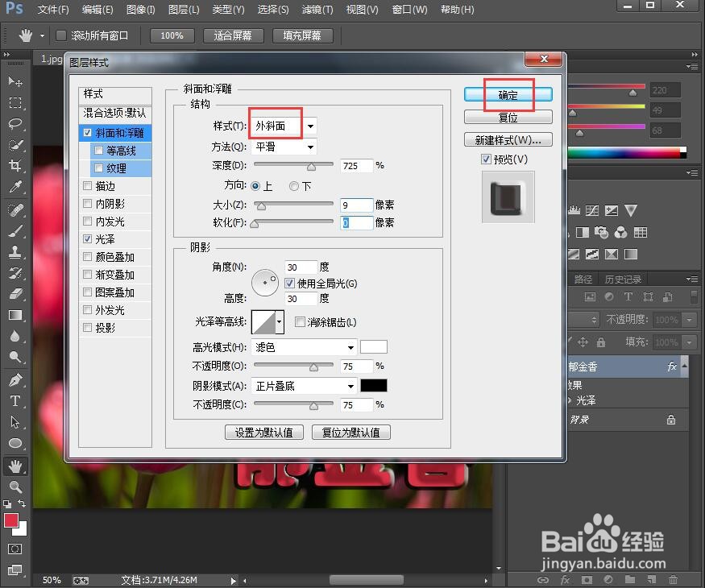Enable 投影 style checkbox
The width and height of the screenshot is (705, 588).
[88, 328]
